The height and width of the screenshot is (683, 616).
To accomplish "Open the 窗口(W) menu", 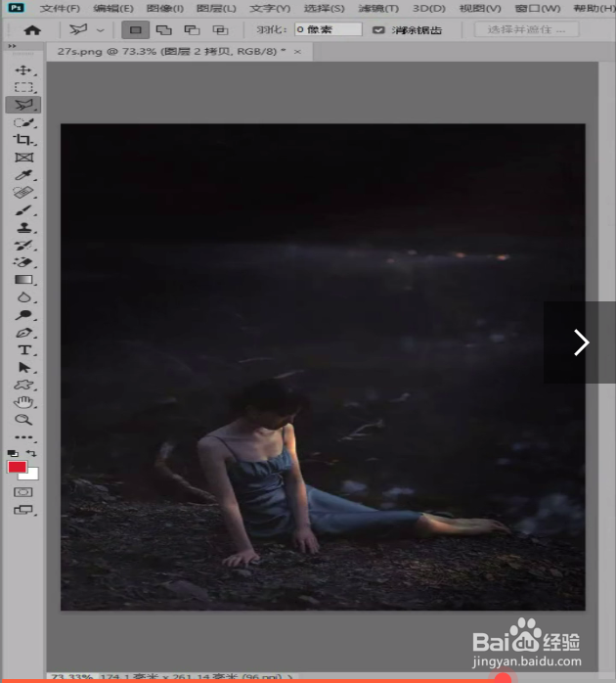I will pyautogui.click(x=538, y=8).
